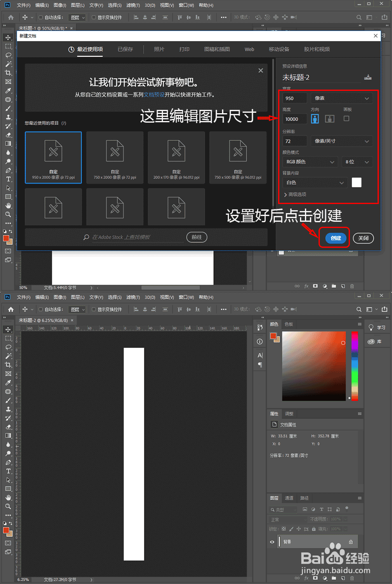Viewport: 392px width, 584px height.
Task: Click the vertical hue slider in Color panel
Action: pyautogui.click(x=354, y=366)
